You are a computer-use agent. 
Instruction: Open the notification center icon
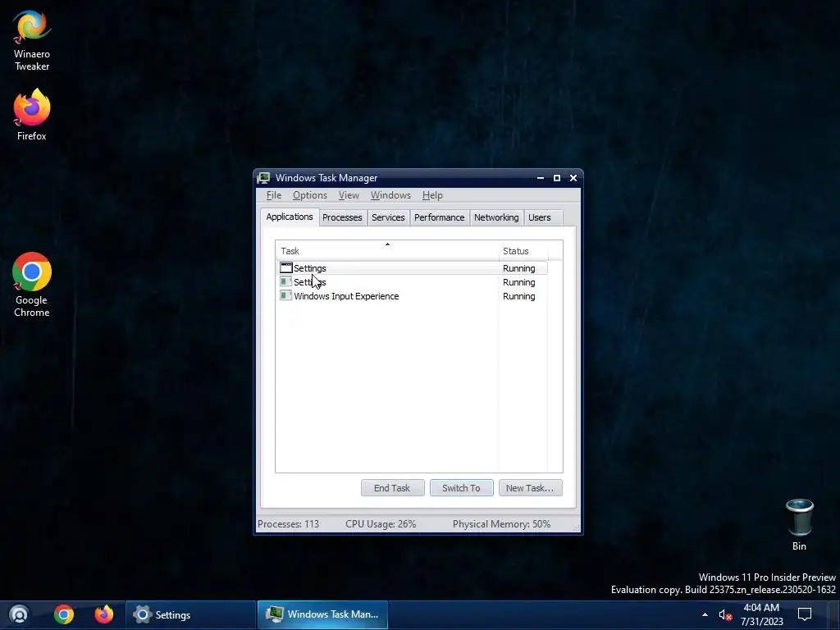(x=805, y=614)
